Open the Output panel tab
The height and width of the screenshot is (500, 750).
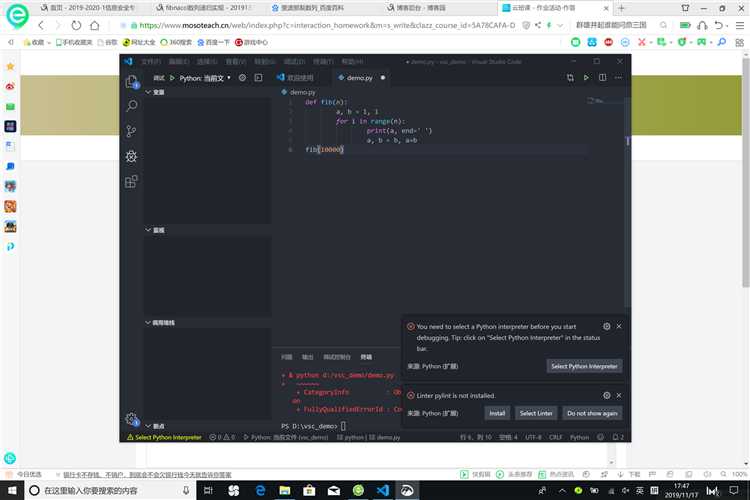coord(308,357)
